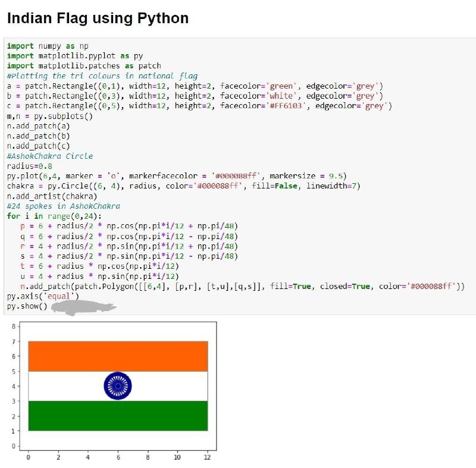The width and height of the screenshot is (476, 468).
Task: Click the line "radius=0.8"
Action: click(29, 167)
